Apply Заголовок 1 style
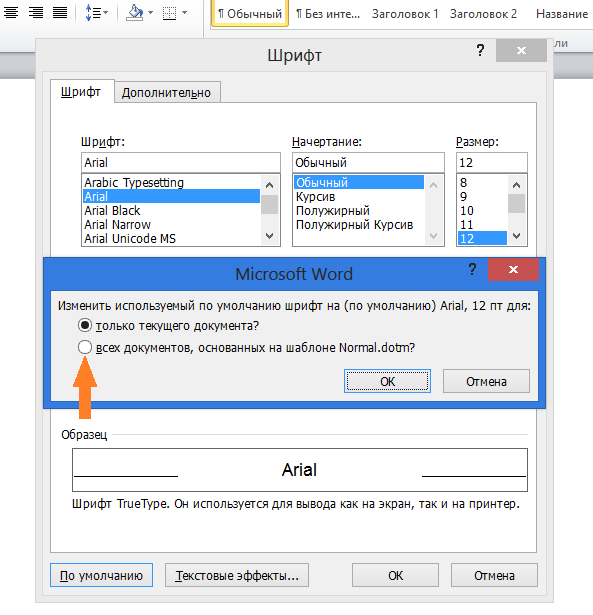Viewport: 593px width, 615px height. tap(405, 14)
